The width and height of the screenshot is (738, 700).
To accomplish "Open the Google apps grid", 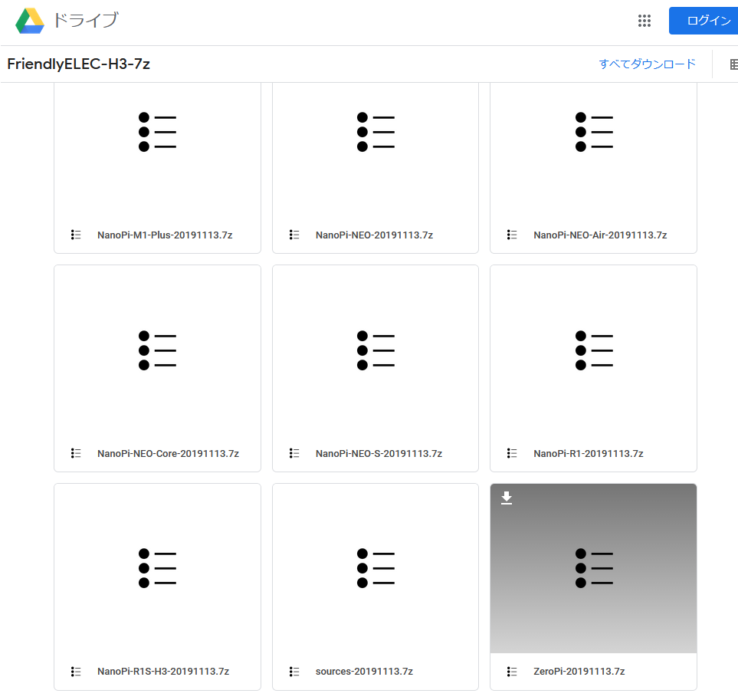I will [644, 21].
